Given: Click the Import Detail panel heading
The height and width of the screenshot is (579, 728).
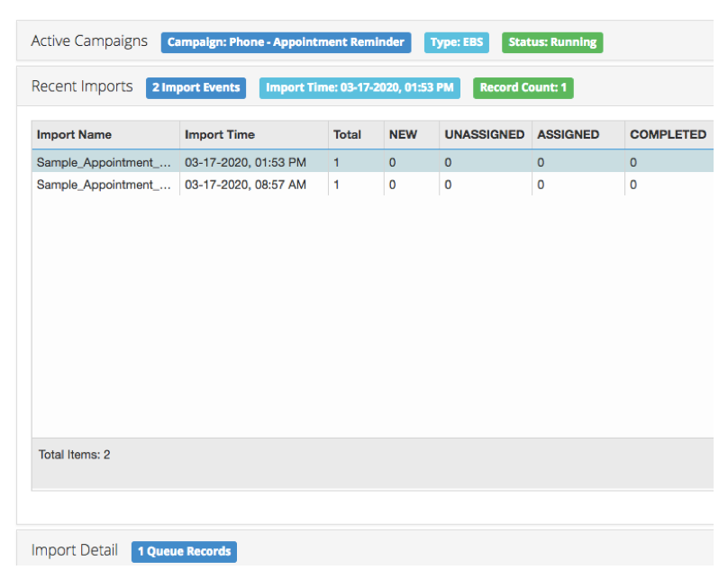Looking at the screenshot, I should tap(74, 550).
